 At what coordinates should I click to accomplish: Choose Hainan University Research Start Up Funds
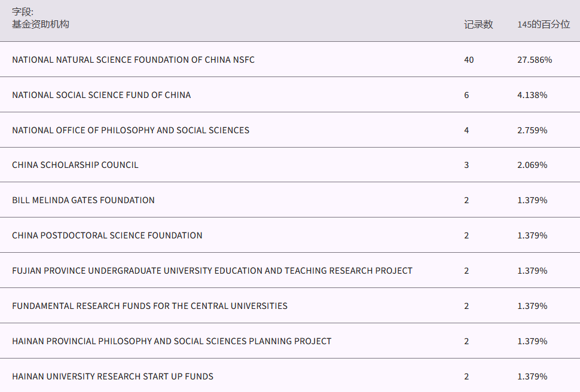click(x=112, y=376)
